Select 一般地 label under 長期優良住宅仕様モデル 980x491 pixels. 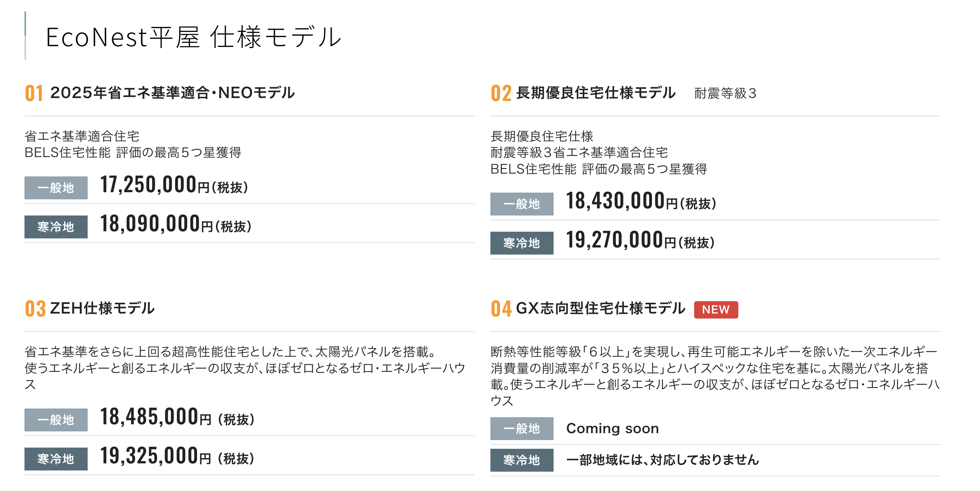pyautogui.click(x=522, y=204)
